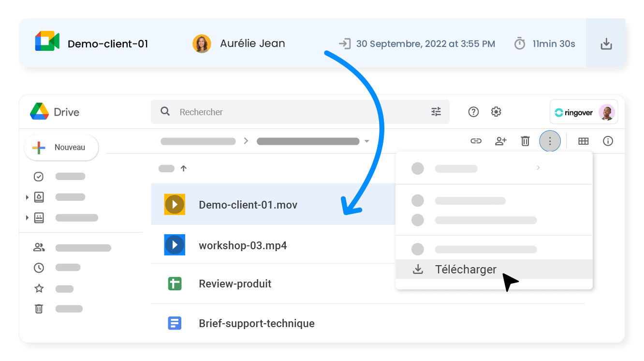Open the details panel info icon
The height and width of the screenshot is (361, 644).
(x=608, y=141)
